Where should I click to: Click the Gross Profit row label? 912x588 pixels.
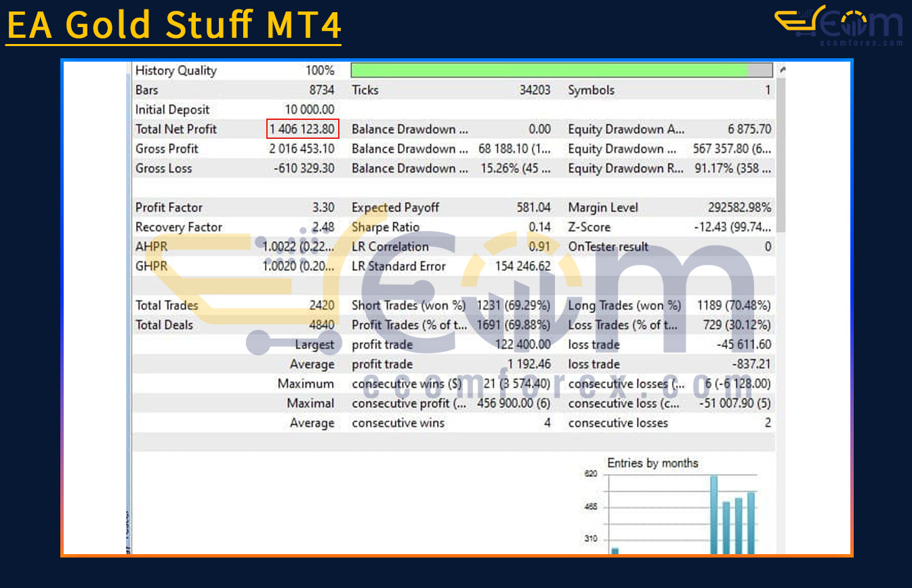click(167, 149)
